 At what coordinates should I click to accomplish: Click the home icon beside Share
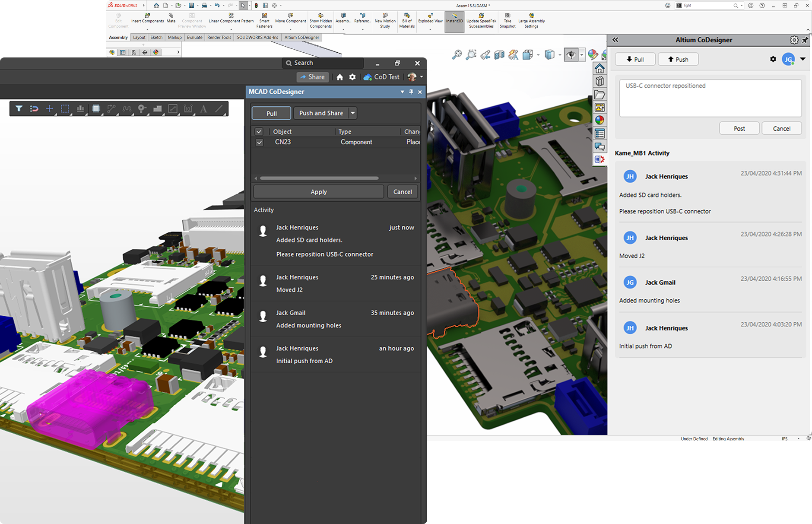coord(340,77)
